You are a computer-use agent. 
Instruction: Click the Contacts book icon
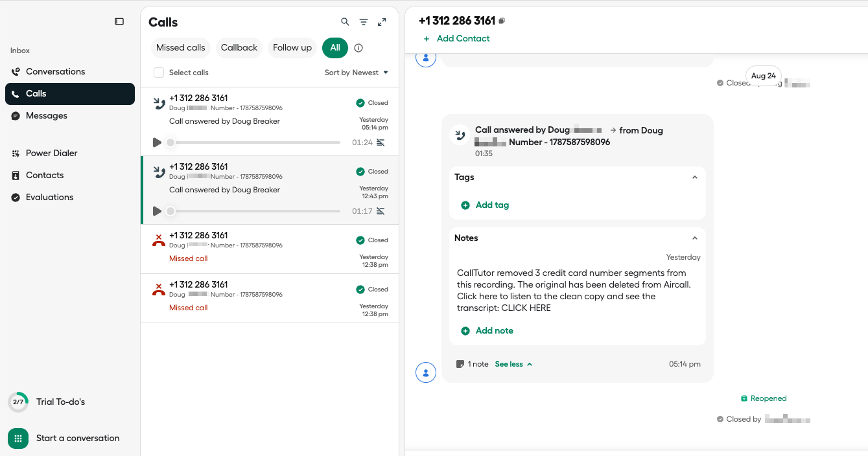[16, 176]
